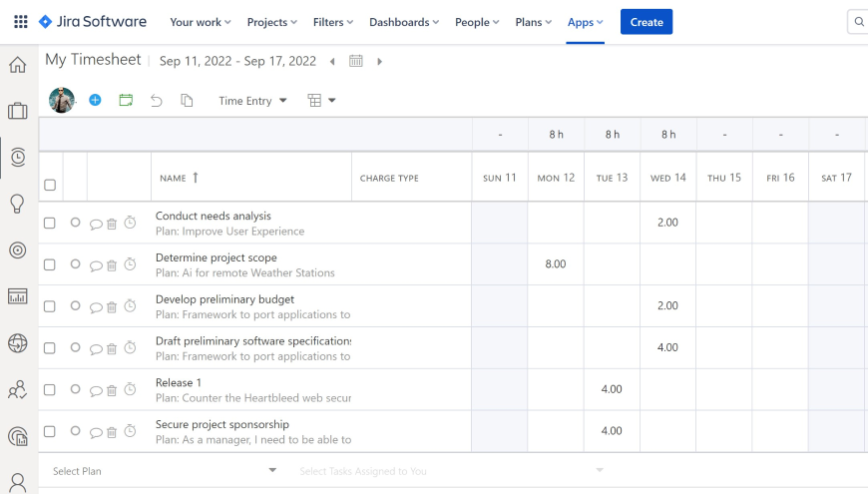Start the timer for Release 1
Screen dimensions: 868x494
click(x=130, y=389)
